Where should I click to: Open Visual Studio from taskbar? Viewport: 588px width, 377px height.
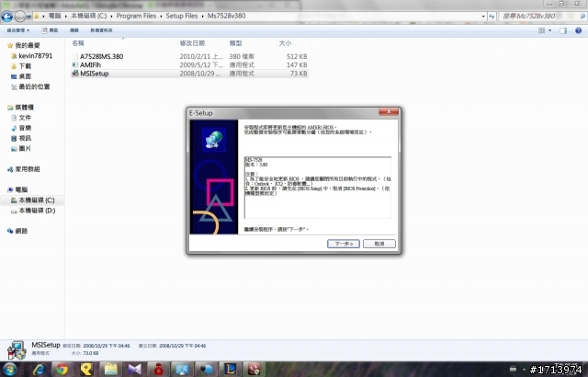point(134,369)
